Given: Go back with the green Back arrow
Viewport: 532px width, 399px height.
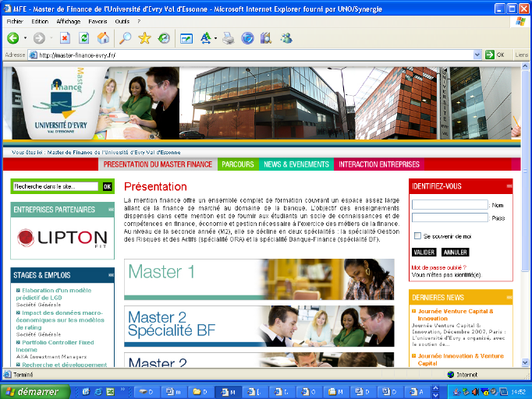Looking at the screenshot, I should (x=13, y=38).
